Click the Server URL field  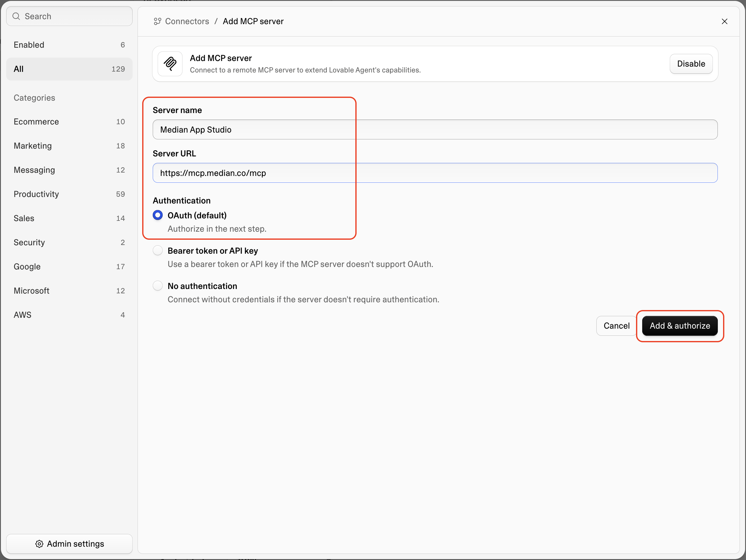pyautogui.click(x=435, y=173)
